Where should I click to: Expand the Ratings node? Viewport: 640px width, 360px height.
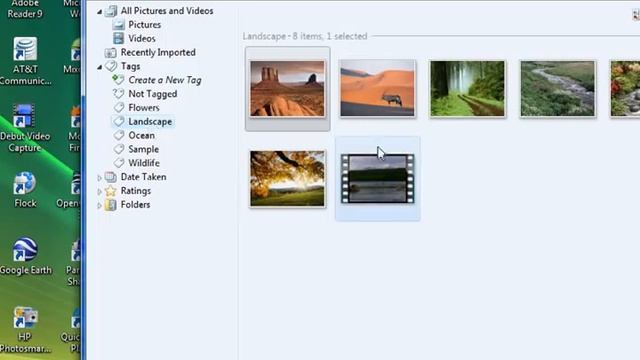[99, 191]
